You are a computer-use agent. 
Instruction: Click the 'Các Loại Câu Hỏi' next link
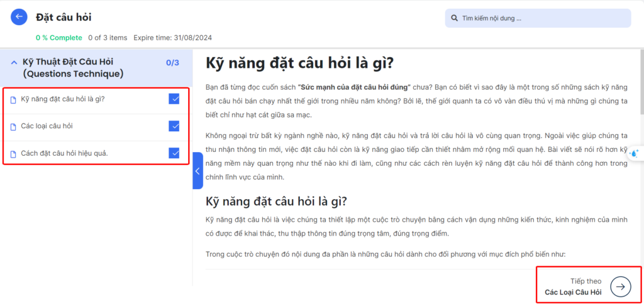pyautogui.click(x=573, y=293)
